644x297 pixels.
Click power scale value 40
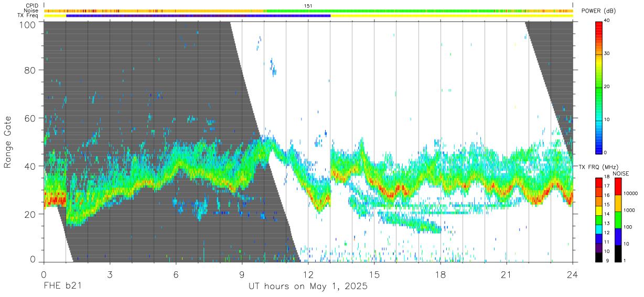click(x=607, y=21)
